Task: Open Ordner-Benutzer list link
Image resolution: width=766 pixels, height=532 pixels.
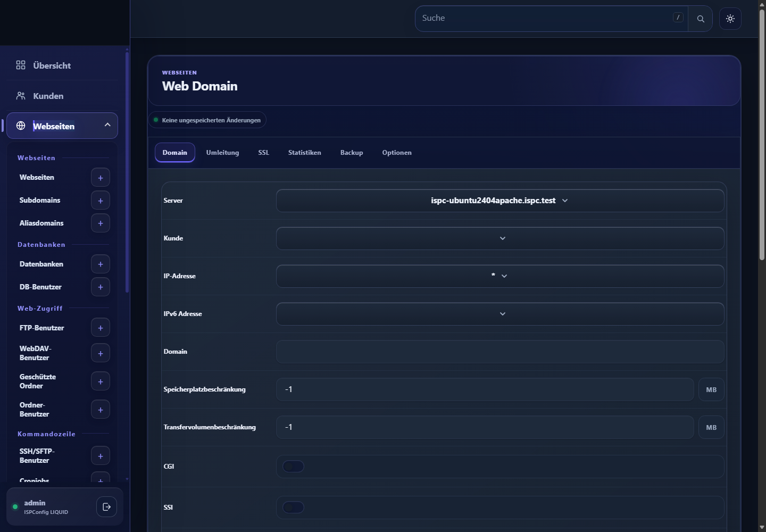Action: coord(35,410)
